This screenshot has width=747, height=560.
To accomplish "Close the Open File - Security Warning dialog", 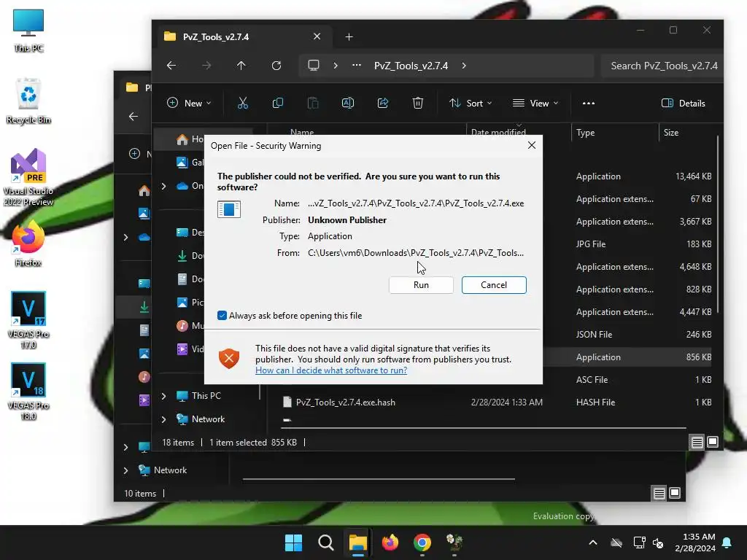I will 532,145.
